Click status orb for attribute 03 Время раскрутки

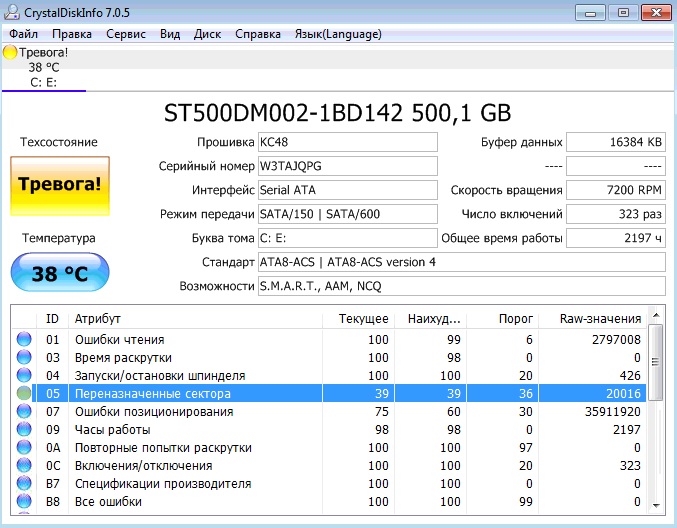pyautogui.click(x=24, y=357)
